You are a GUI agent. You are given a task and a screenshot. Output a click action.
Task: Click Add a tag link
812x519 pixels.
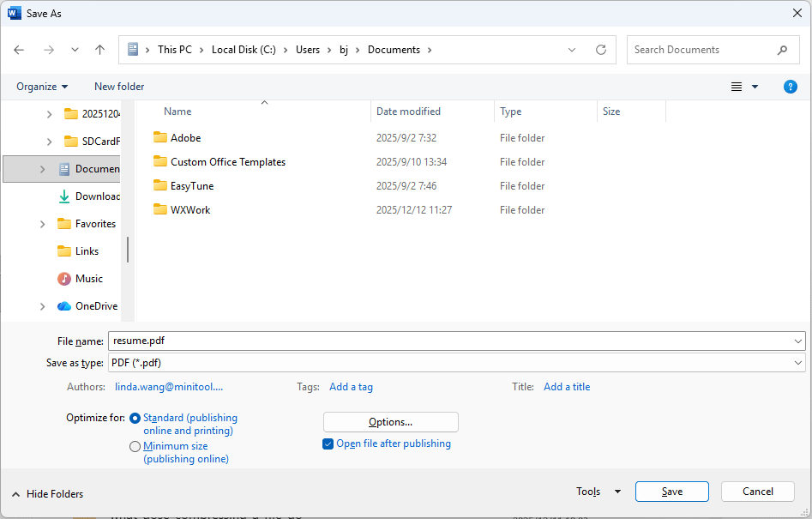pos(351,387)
